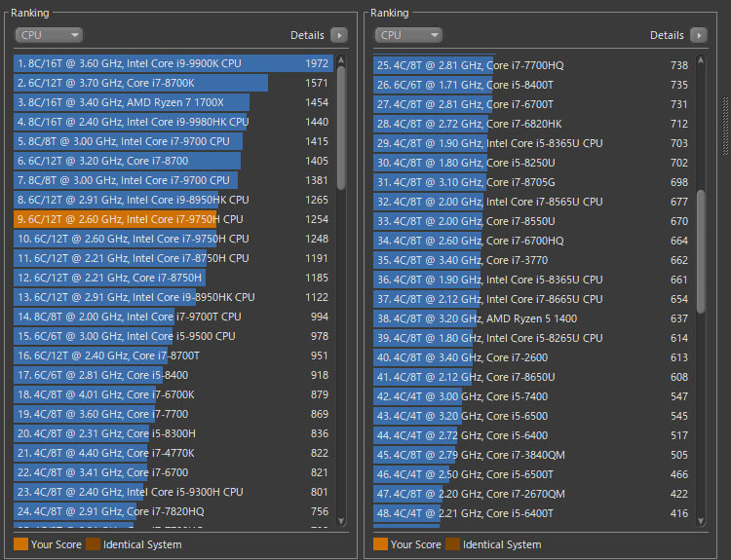Click the left ranking list scrollbar thumb
Screen dimensions: 731x560
(x=341, y=129)
